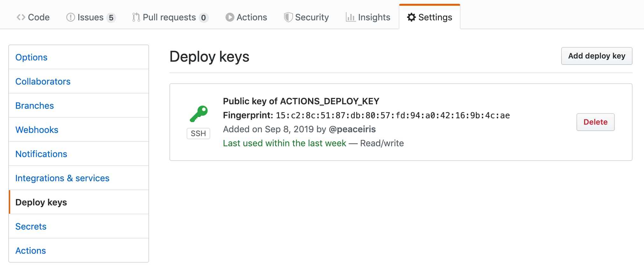Open the Webhooks settings section
644x276 pixels.
pyautogui.click(x=37, y=130)
